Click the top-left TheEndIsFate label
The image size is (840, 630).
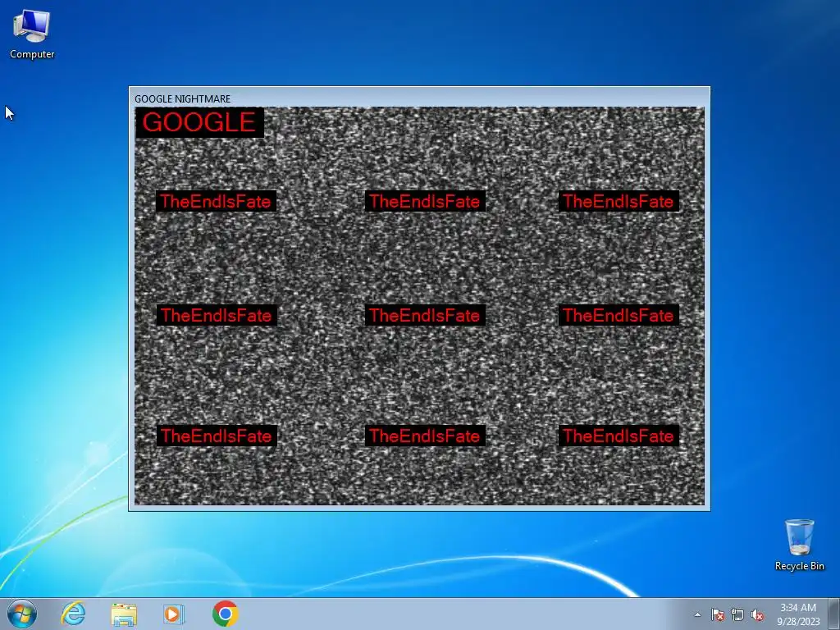coord(216,202)
